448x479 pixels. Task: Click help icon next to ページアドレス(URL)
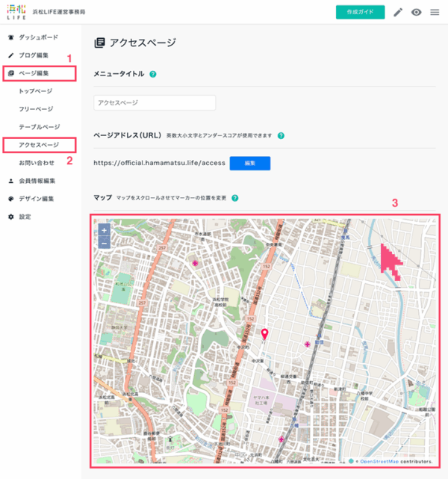[281, 136]
